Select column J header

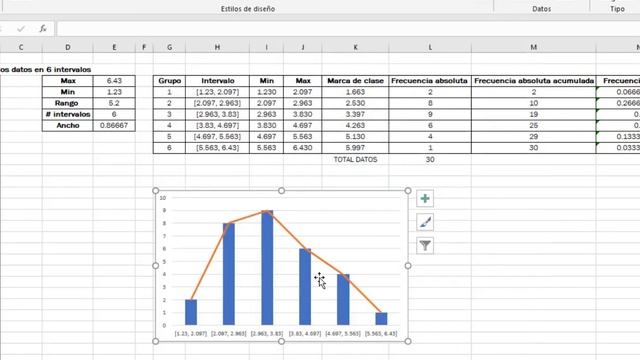pos(302,47)
